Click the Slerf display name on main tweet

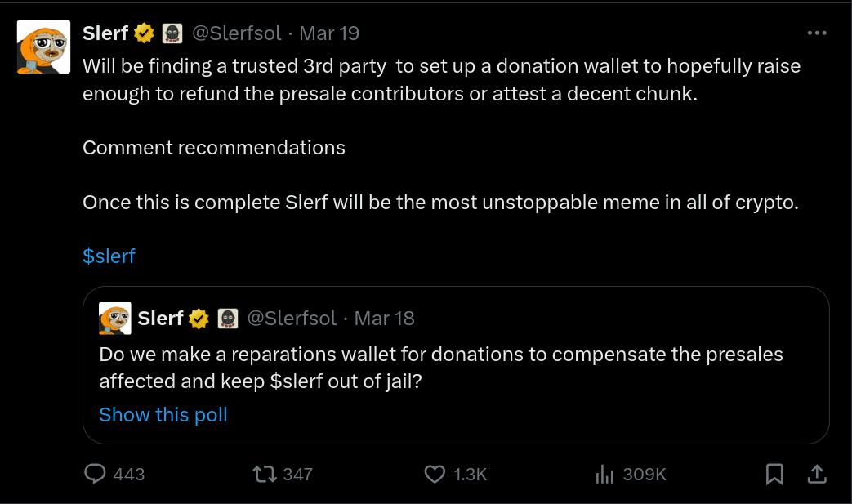coord(105,33)
